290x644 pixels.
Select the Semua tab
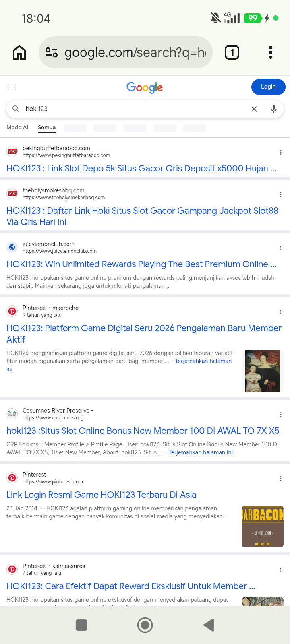(47, 127)
